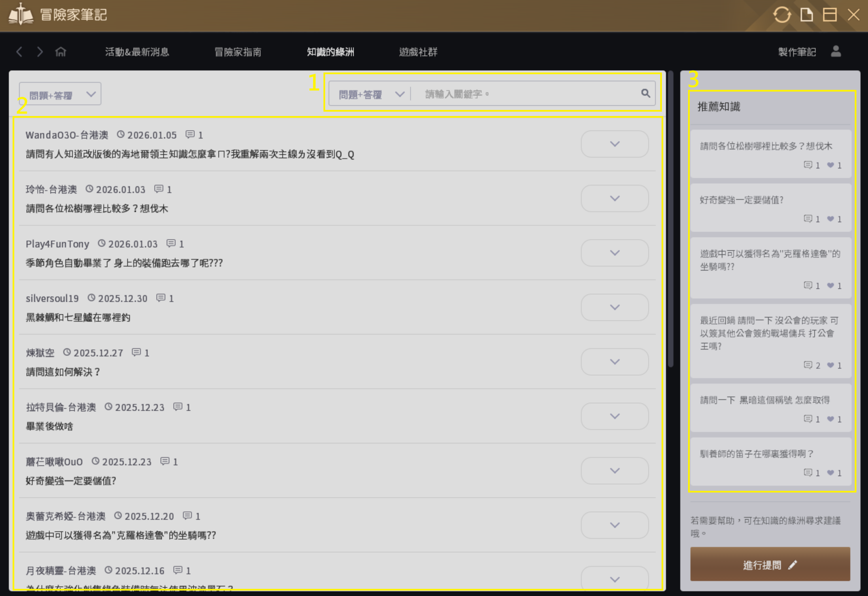Screen dimensions: 868x596
Task: Open the 冒險家指南 tab
Action: [x=238, y=52]
